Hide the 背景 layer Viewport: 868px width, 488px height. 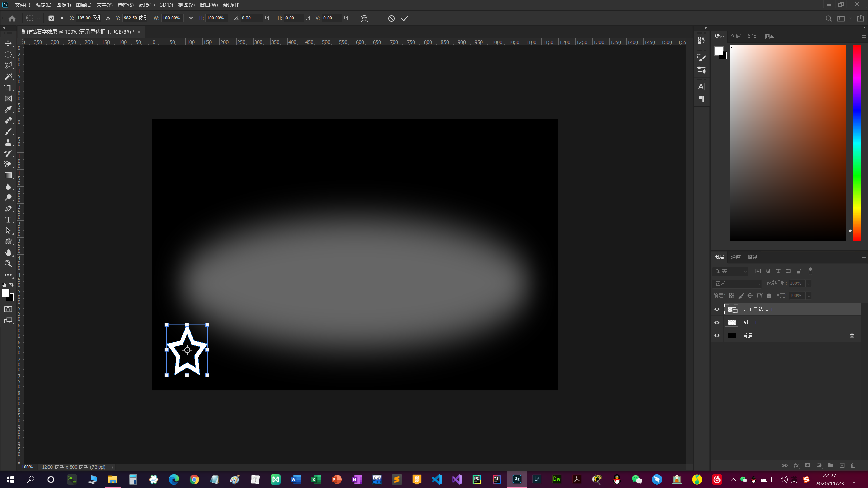[717, 335]
